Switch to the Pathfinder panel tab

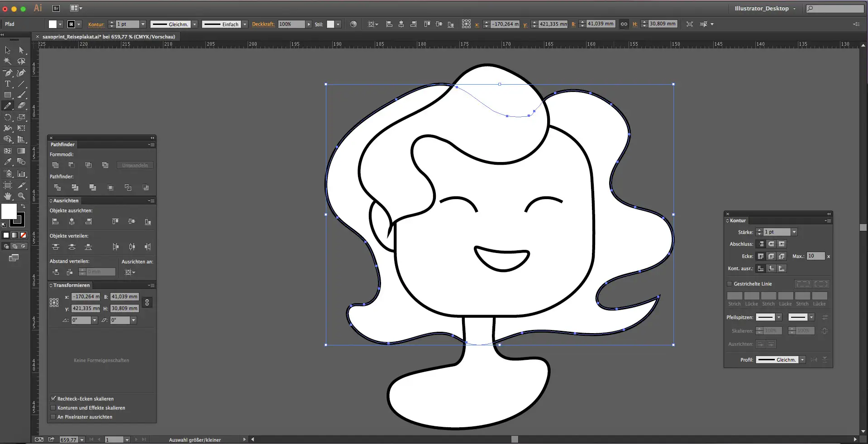click(62, 144)
